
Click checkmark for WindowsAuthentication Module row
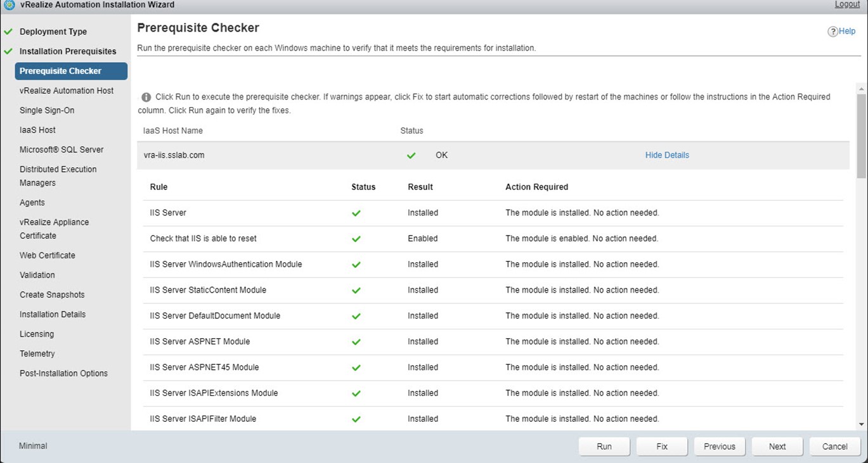pos(356,265)
